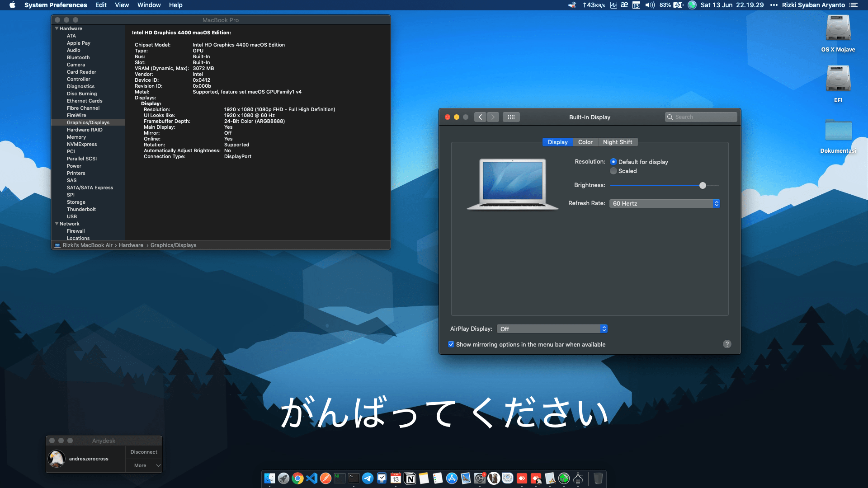Toggle show mirroring options checkbox
868x488 pixels.
click(451, 344)
